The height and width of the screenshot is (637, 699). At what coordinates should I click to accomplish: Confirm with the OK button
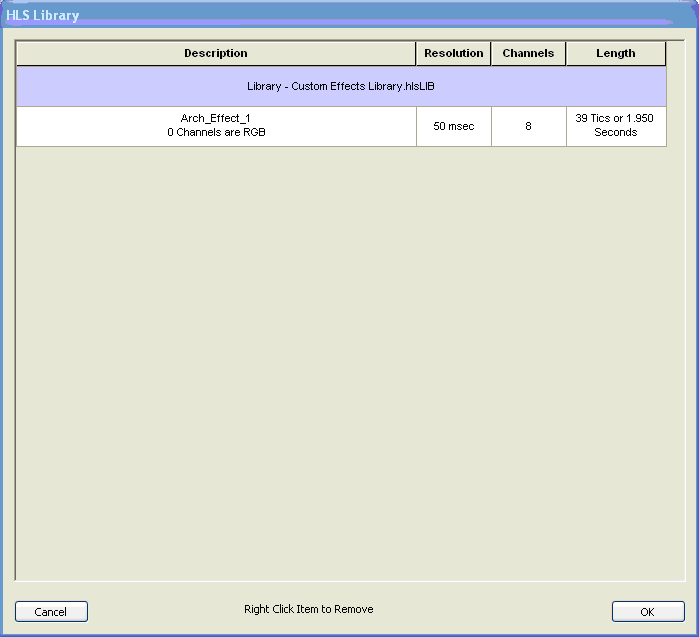[x=648, y=612]
